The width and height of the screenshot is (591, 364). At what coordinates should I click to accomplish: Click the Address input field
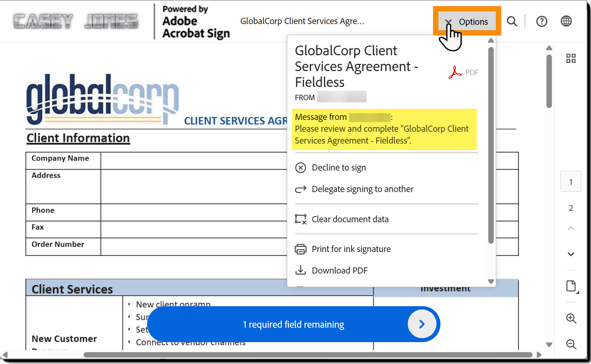[x=194, y=187]
